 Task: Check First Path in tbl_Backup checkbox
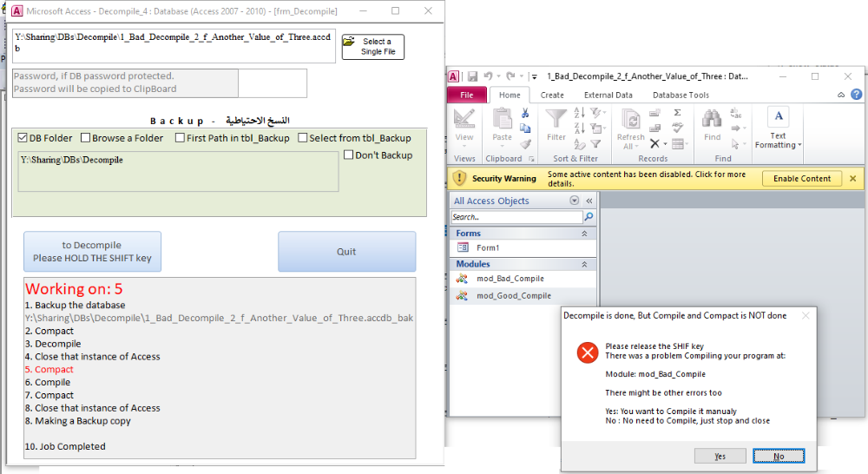coord(180,137)
